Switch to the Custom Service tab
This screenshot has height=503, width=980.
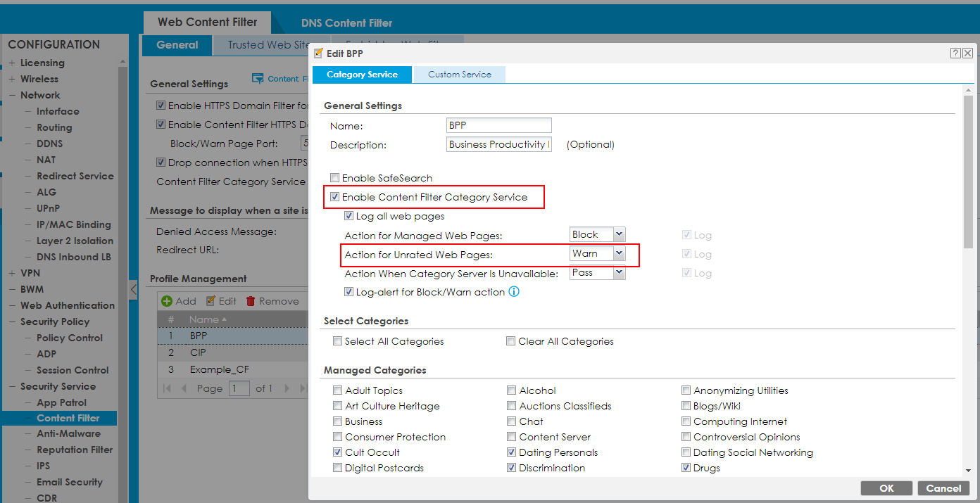pos(459,74)
